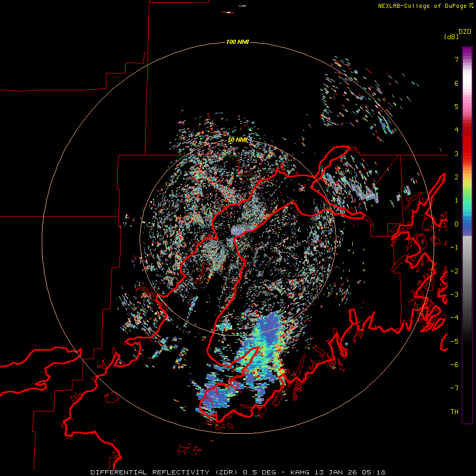476x476 pixels.
Task: Click the 2 value on the color scale
Action: (x=456, y=177)
